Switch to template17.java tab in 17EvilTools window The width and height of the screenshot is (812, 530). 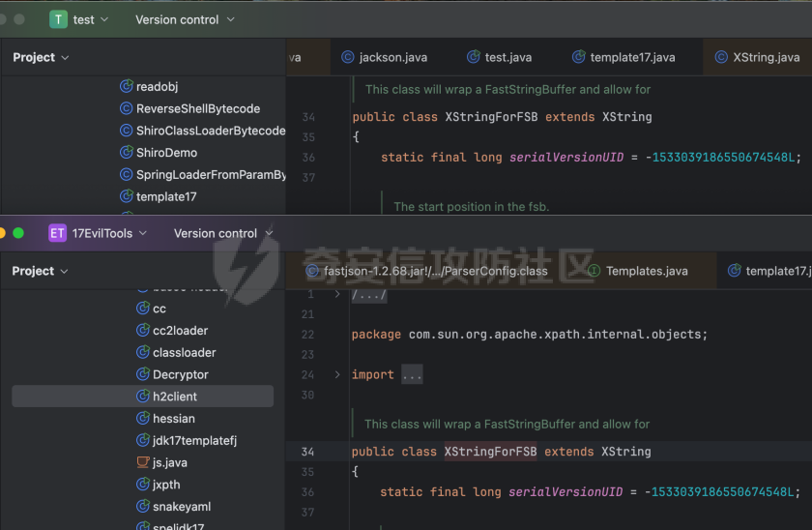(770, 271)
